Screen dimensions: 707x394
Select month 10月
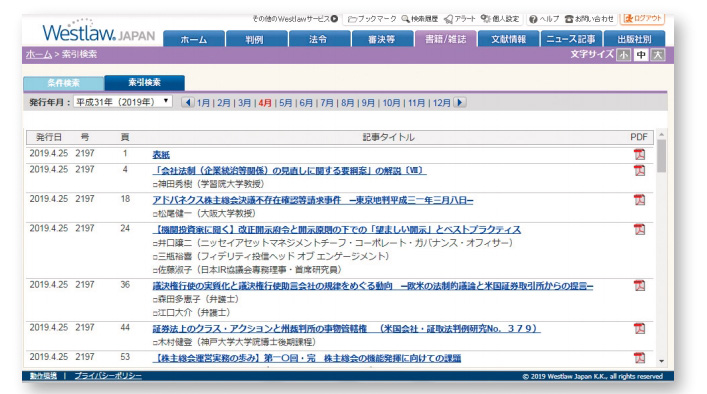tap(391, 103)
